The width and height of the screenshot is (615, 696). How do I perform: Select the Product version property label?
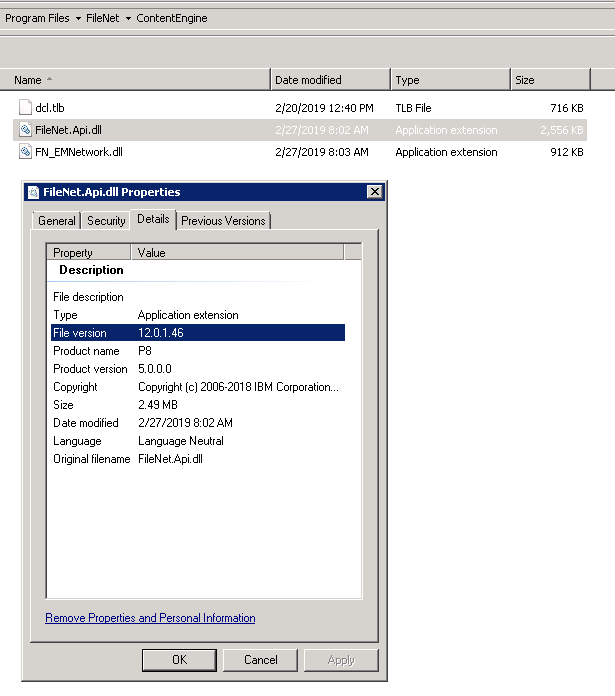(x=90, y=369)
